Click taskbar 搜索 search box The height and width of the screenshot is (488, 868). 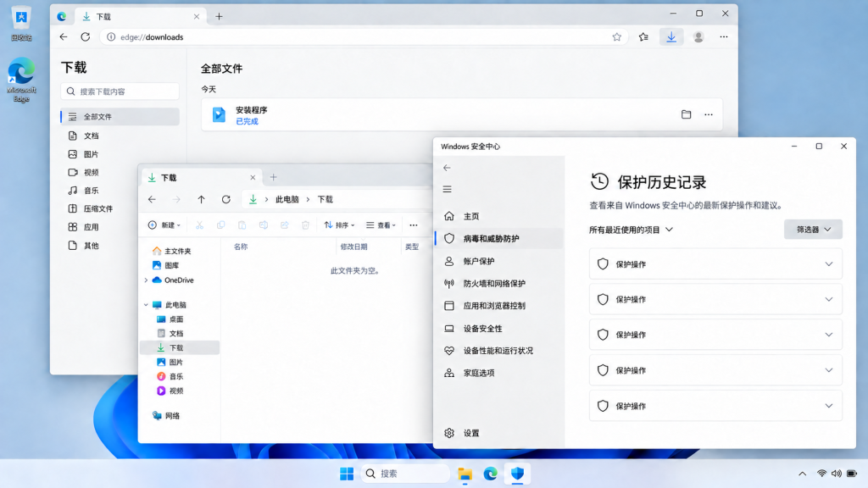pyautogui.click(x=405, y=474)
